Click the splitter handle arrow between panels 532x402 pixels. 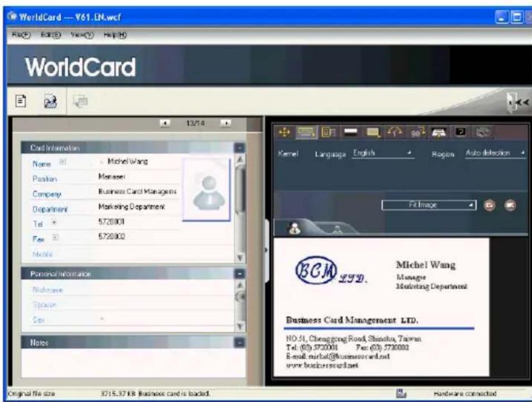click(x=266, y=250)
